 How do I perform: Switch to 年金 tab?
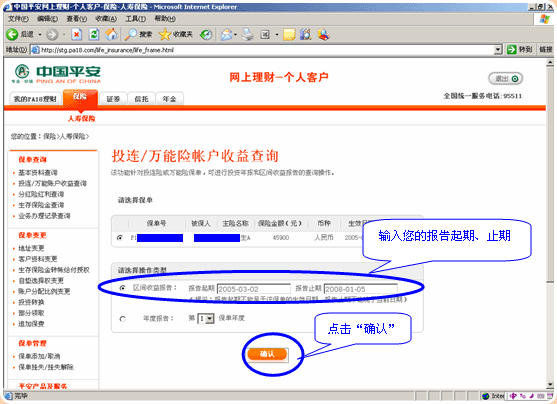tap(169, 99)
